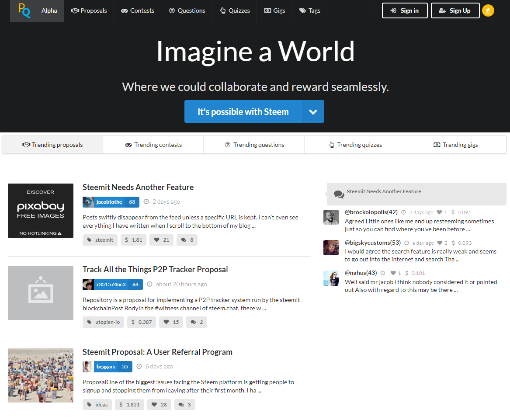Click jacobtothe author badge
The width and height of the screenshot is (510, 420).
111,202
